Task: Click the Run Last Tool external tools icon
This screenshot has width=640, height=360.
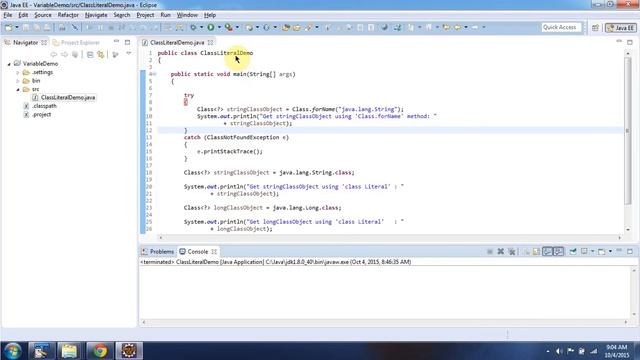Action: click(x=229, y=27)
